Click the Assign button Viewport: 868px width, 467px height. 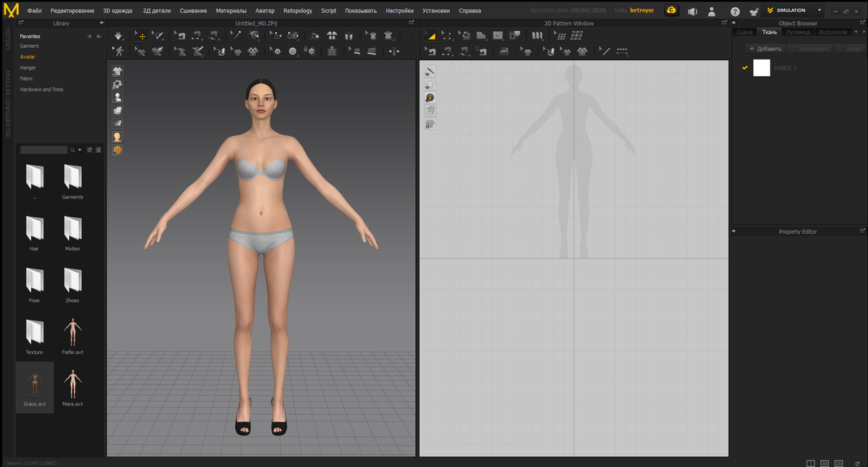tap(851, 49)
